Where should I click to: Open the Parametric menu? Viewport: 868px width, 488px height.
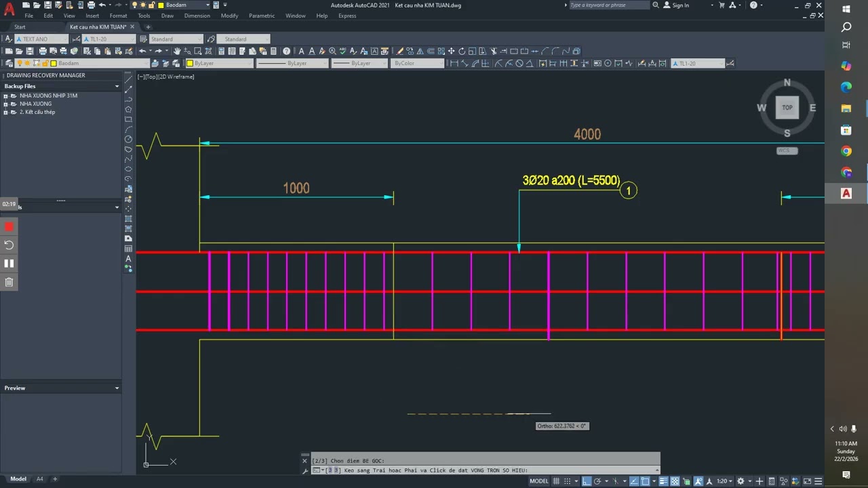click(x=262, y=16)
